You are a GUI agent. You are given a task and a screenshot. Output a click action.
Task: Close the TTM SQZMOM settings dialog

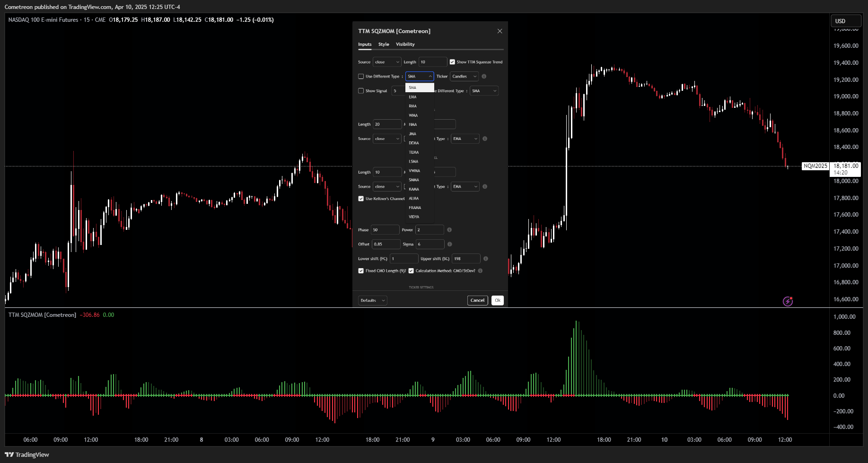(500, 31)
